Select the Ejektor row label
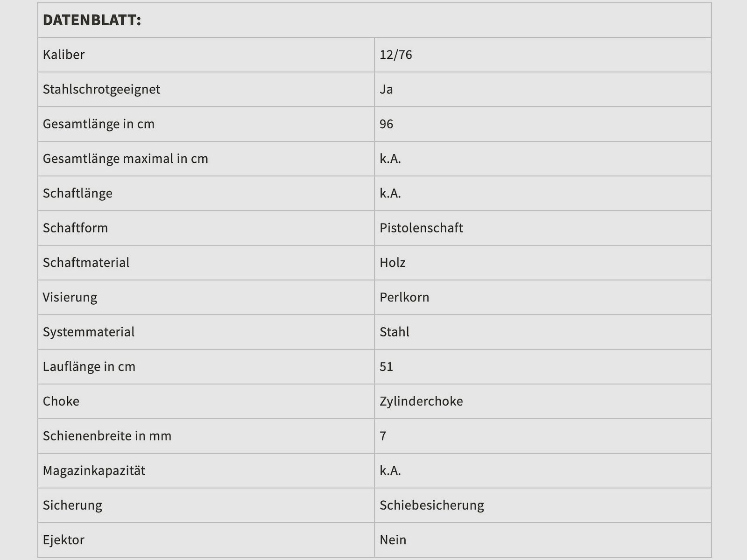This screenshot has width=747, height=560. point(63,539)
